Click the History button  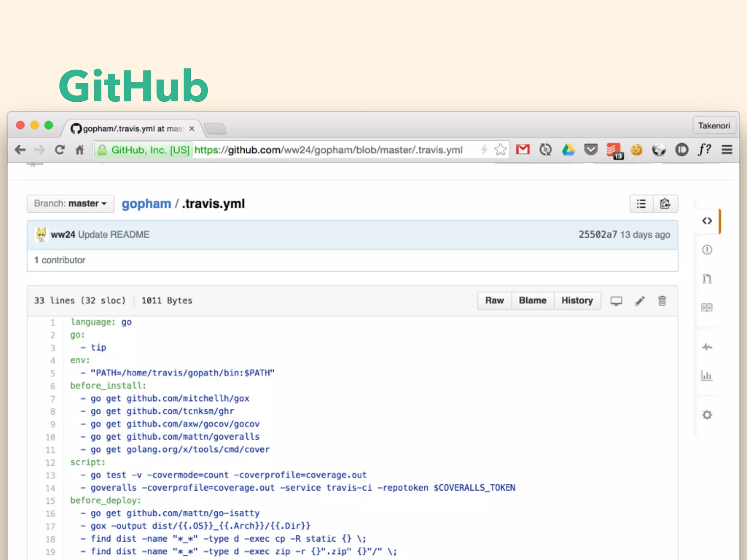[577, 301]
